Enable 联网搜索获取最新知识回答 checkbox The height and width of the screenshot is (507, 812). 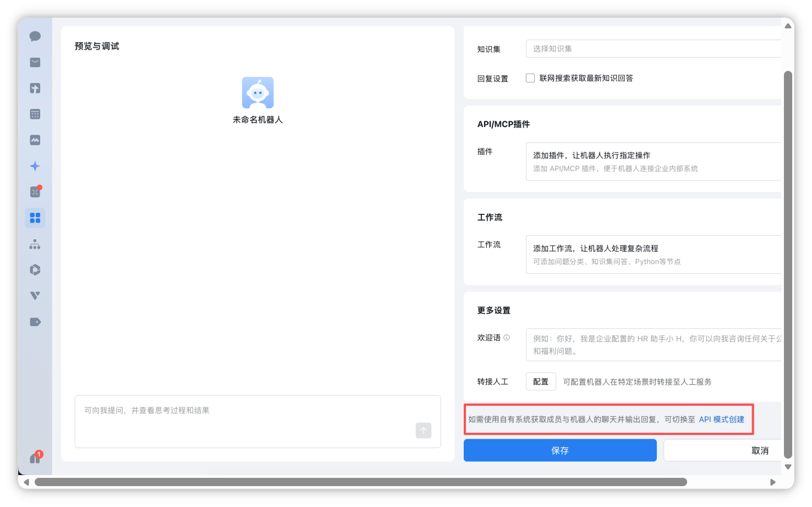coord(530,78)
